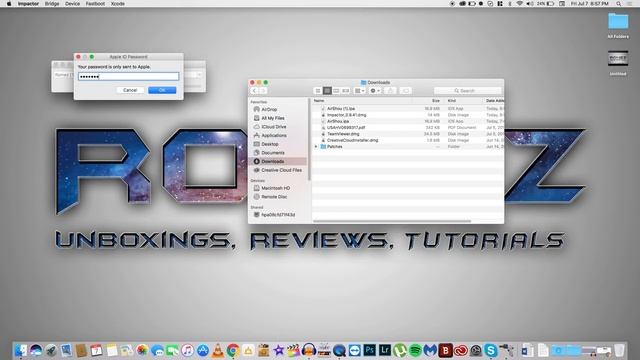Select the Patches folder row

(x=408, y=147)
